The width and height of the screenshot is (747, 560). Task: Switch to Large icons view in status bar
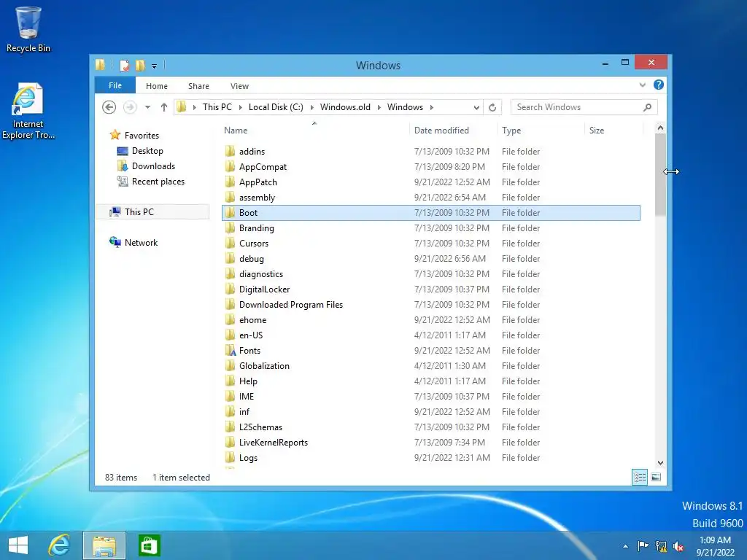coord(656,477)
